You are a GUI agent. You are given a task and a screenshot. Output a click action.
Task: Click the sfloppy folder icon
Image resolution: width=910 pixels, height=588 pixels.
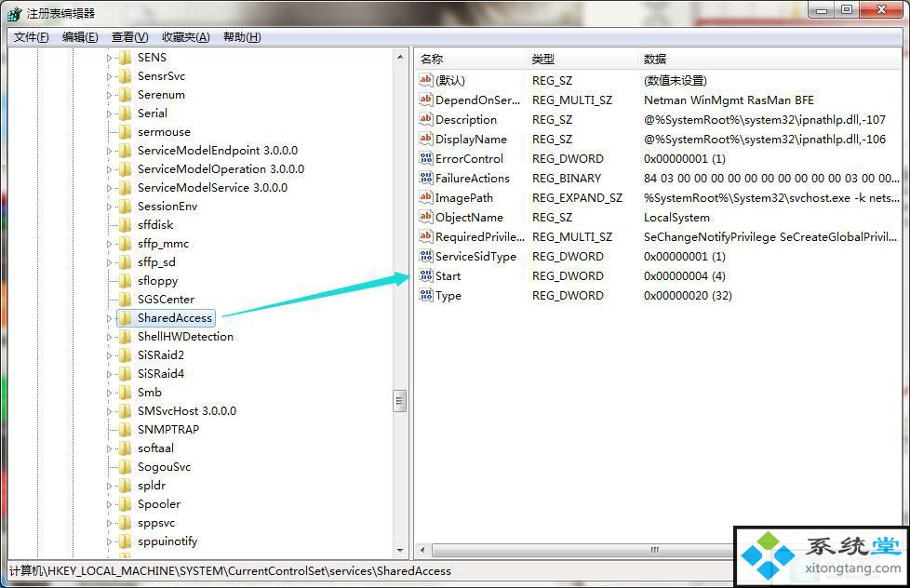click(x=126, y=281)
